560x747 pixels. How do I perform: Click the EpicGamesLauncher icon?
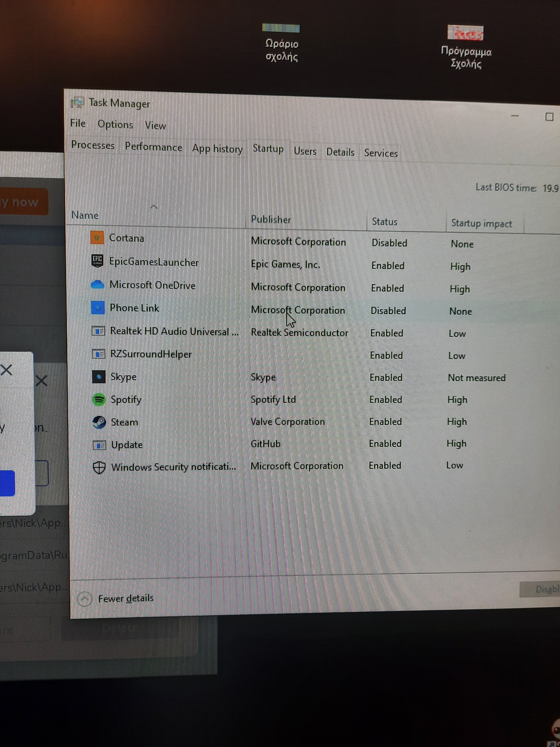98,261
